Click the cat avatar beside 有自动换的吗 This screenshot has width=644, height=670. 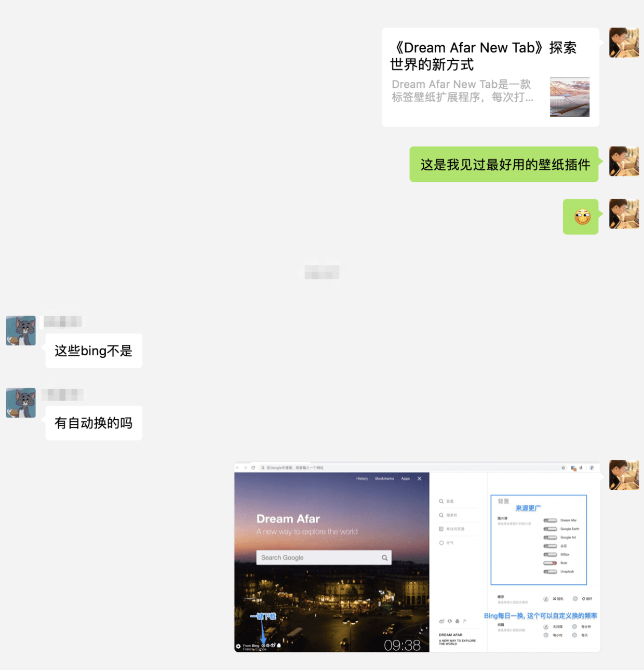[x=21, y=403]
